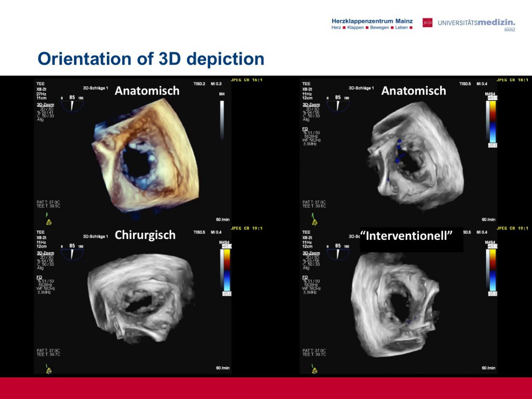The width and height of the screenshot is (532, 399).
Task: Click the angle dial in the golden Anatomisch panel
Action: point(72,105)
